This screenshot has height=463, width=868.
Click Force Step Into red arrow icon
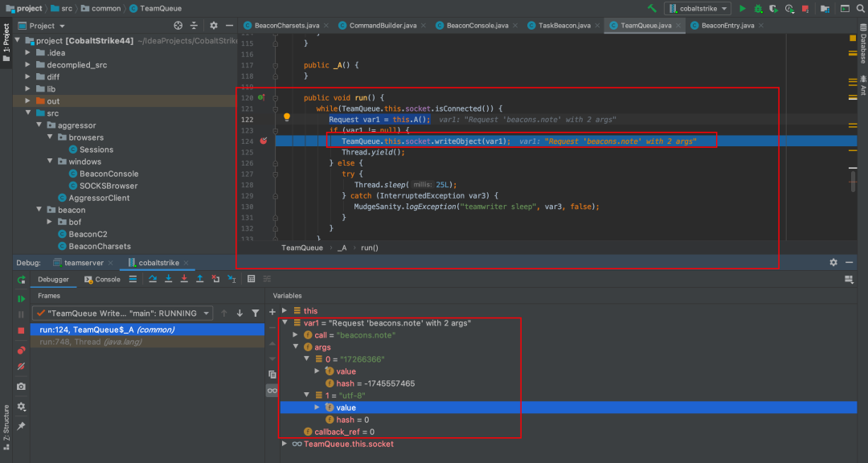point(184,279)
